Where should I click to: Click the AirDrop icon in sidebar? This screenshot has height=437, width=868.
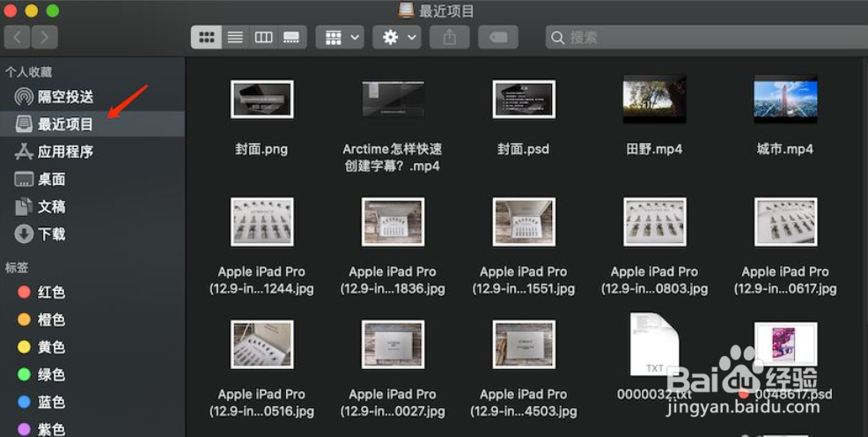24,97
